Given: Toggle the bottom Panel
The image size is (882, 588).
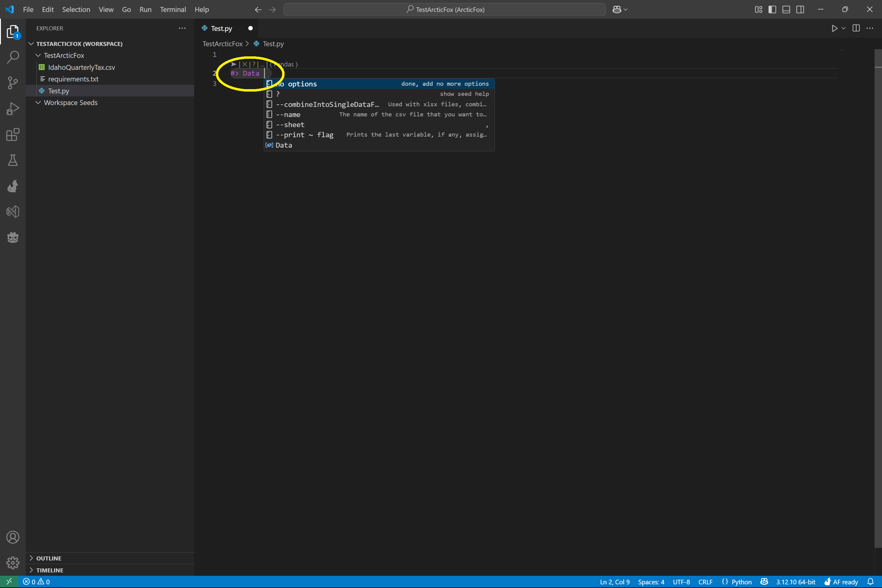Looking at the screenshot, I should click(786, 9).
